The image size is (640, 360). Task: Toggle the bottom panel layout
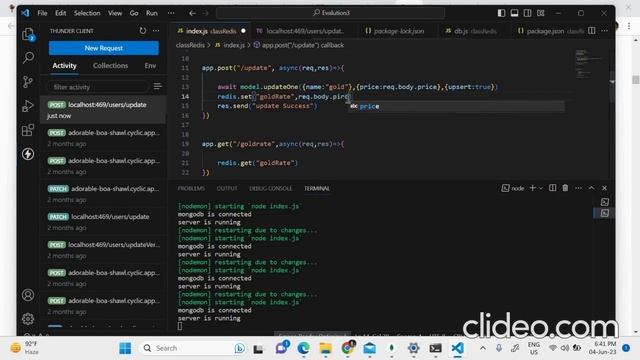(x=514, y=13)
